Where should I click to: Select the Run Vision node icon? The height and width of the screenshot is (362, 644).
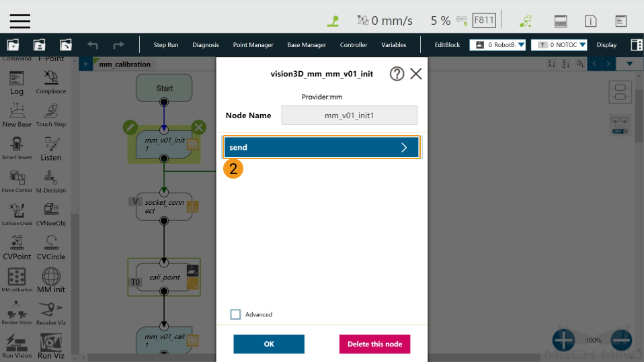[x=17, y=346]
